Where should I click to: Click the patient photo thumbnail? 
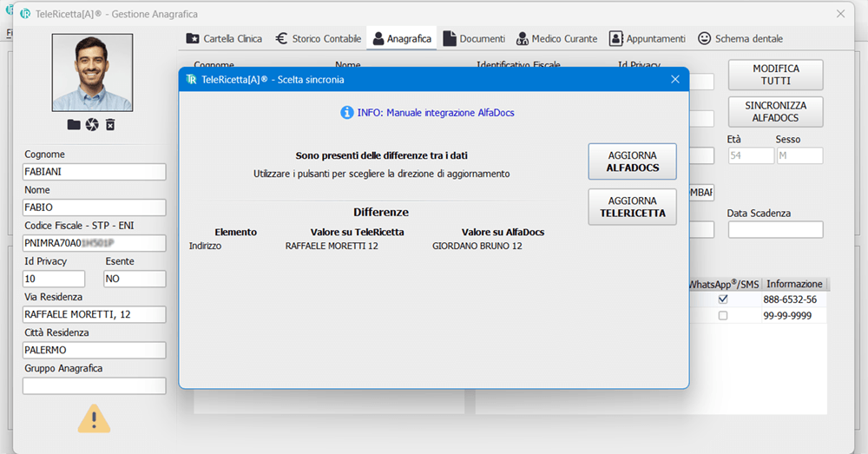pos(93,73)
